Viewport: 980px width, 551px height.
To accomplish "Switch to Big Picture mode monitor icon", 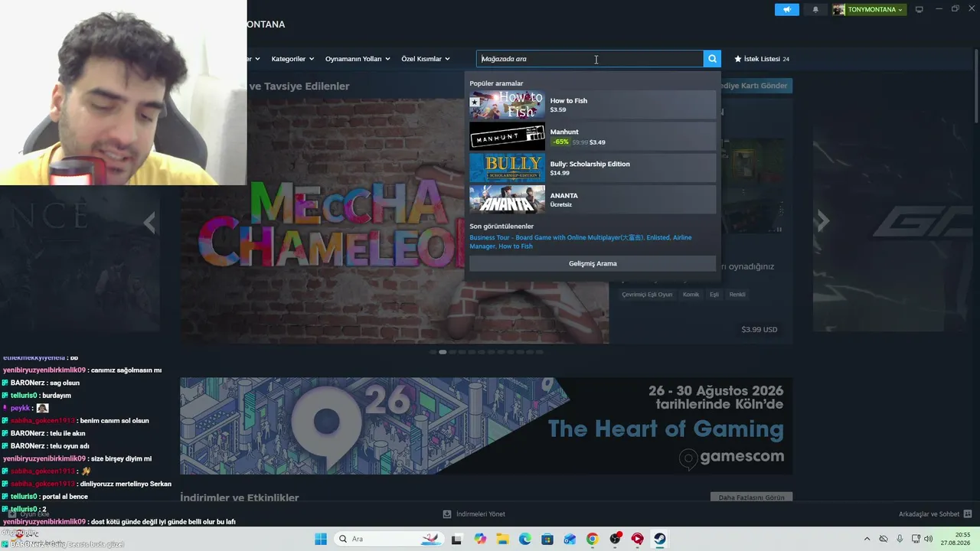I will [920, 9].
